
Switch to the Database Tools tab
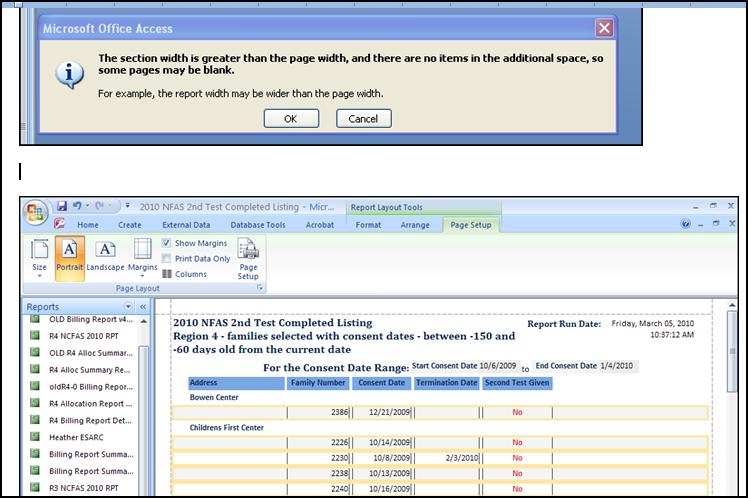pyautogui.click(x=258, y=225)
